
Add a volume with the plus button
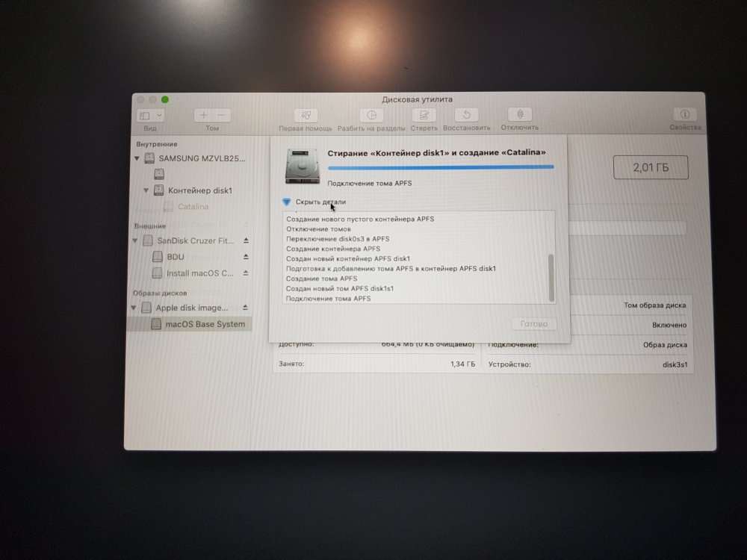pos(204,115)
